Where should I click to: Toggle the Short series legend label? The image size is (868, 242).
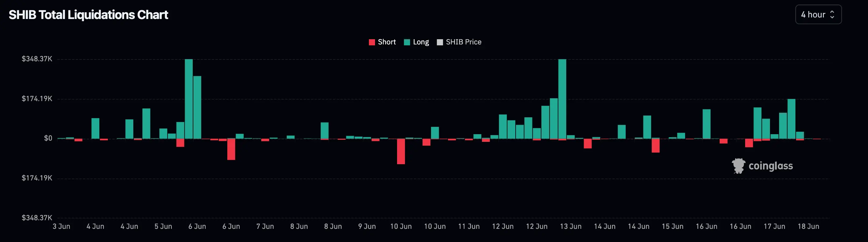pyautogui.click(x=386, y=42)
